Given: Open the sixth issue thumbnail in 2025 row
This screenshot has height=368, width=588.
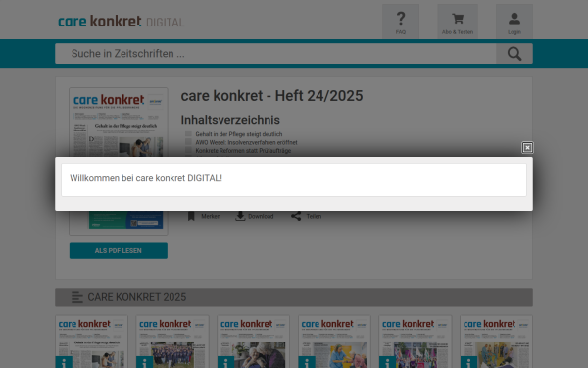Looking at the screenshot, I should tap(497, 342).
